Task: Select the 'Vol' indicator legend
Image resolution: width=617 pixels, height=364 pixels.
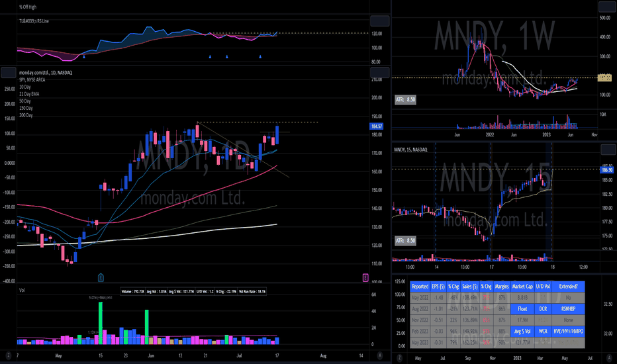Action: coord(22,290)
